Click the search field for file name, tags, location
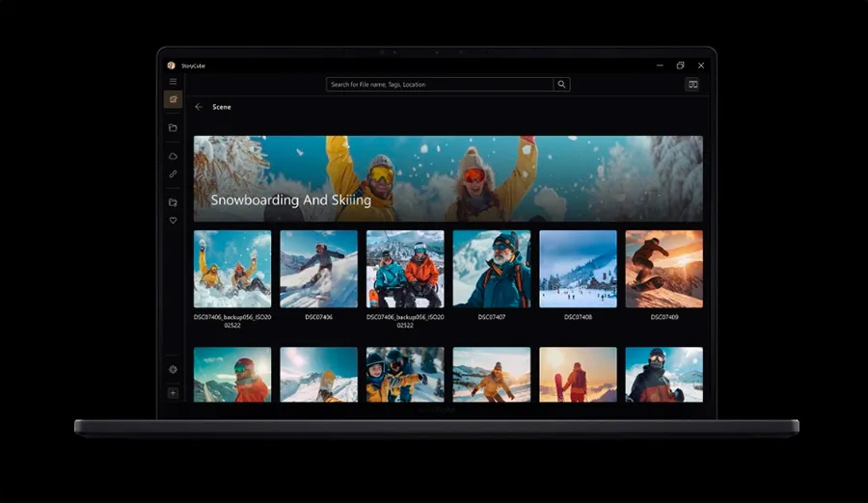Image resolution: width=868 pixels, height=503 pixels. pos(440,85)
